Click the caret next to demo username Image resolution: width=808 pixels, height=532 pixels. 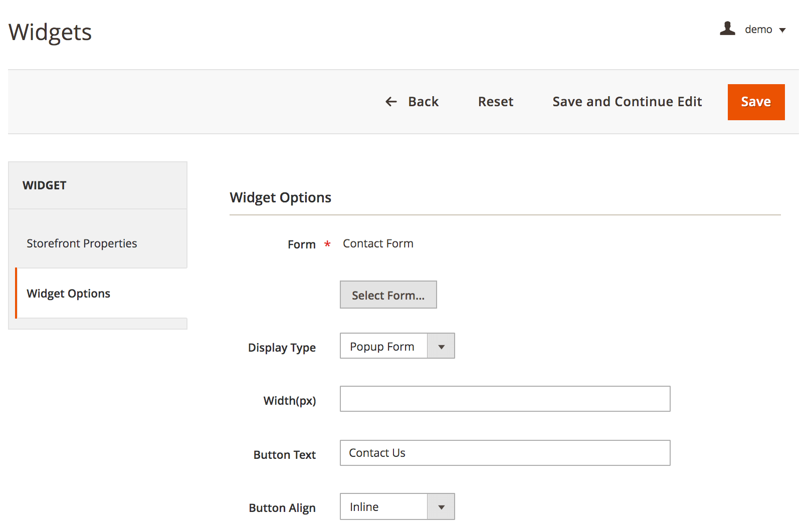click(x=783, y=30)
